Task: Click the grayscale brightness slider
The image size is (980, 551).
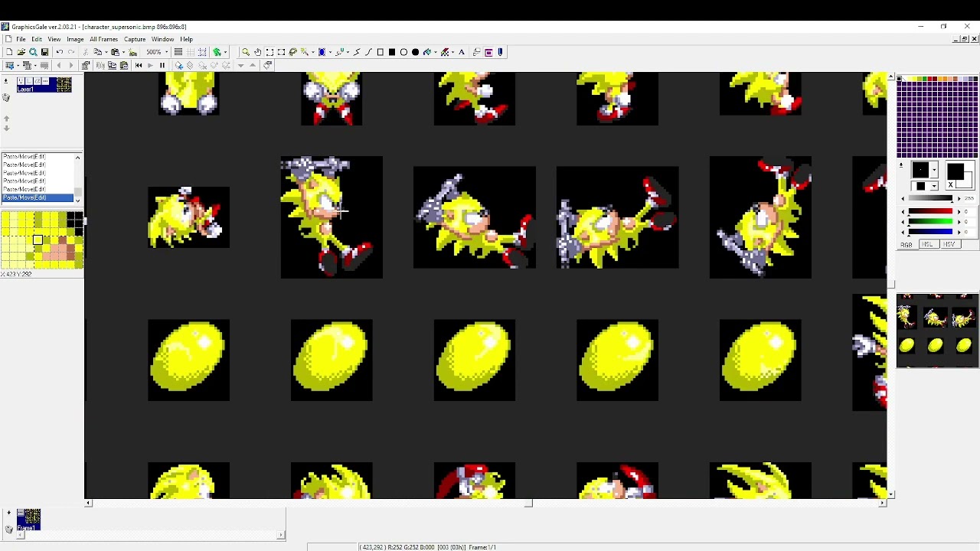Action: pyautogui.click(x=930, y=197)
